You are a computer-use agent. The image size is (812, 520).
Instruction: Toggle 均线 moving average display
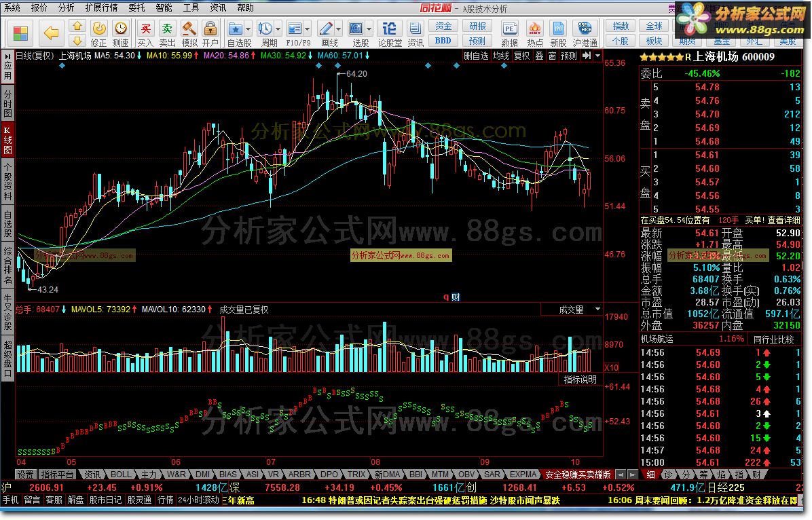pyautogui.click(x=501, y=56)
